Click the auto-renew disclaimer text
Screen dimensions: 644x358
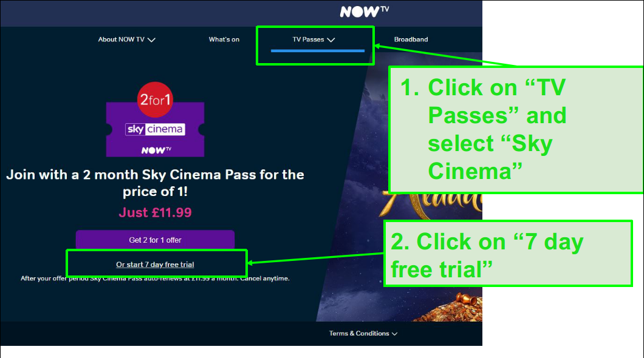click(156, 279)
